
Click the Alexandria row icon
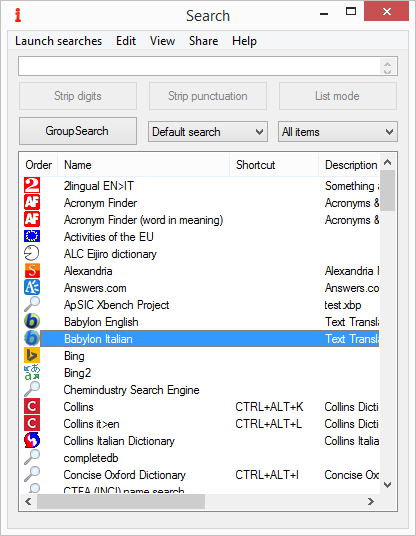click(x=32, y=270)
